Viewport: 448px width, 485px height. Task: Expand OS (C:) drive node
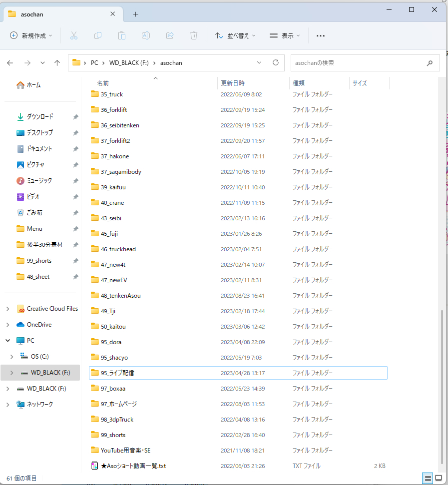(x=12, y=357)
